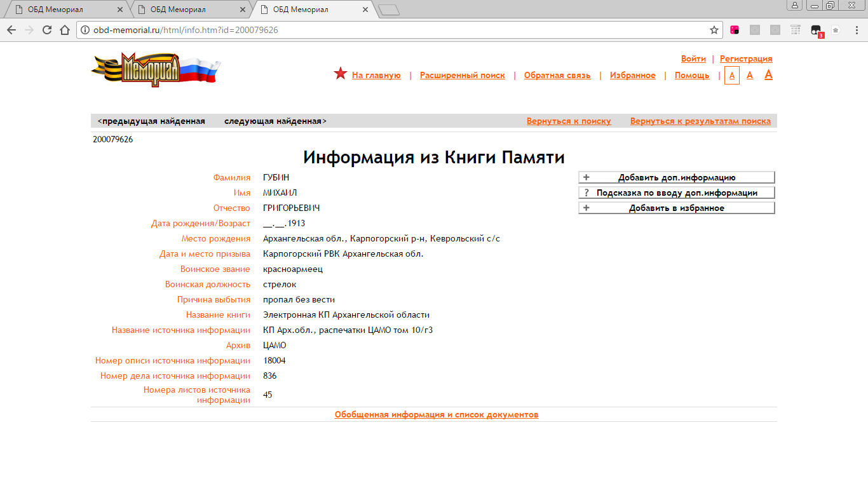Bookmark this page with the star

coord(714,30)
